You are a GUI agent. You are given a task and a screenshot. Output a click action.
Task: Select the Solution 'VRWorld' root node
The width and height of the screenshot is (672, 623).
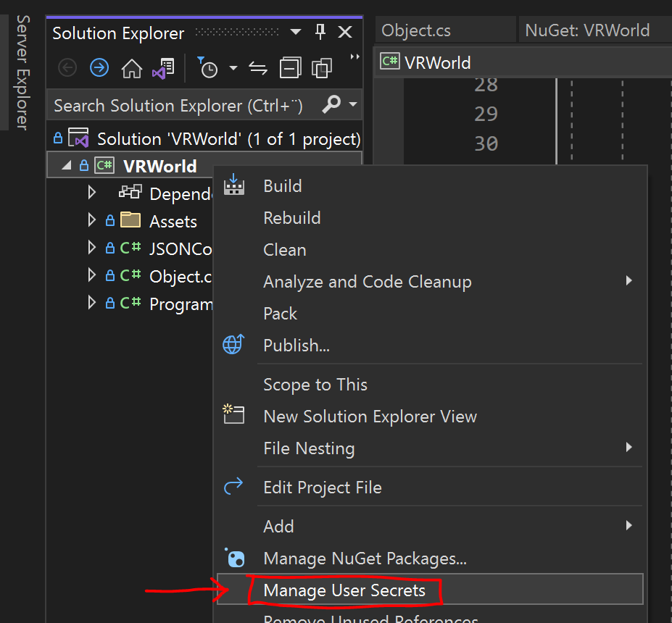pos(205,139)
